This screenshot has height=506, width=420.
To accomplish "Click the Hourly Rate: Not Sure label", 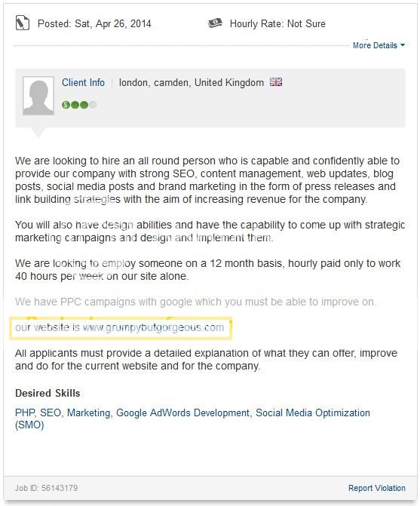I will [x=277, y=23].
